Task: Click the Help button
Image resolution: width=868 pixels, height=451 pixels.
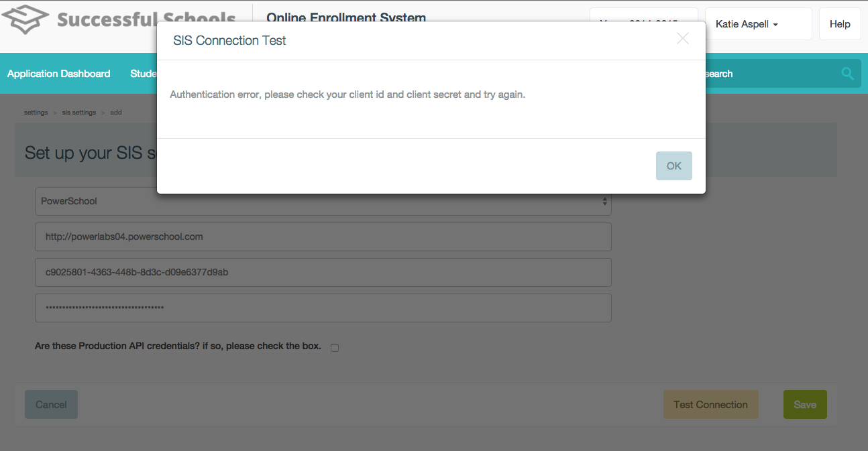Action: [840, 24]
